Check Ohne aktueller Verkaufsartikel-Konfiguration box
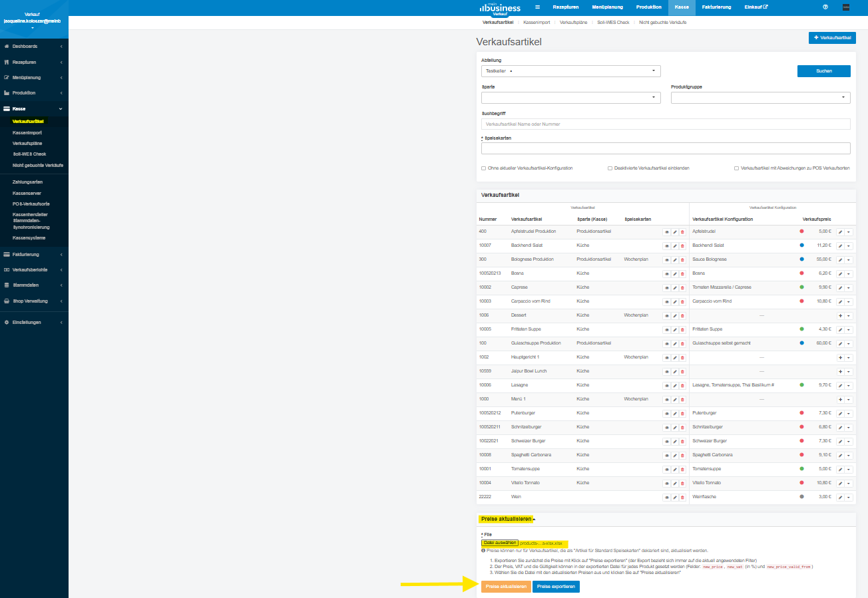The image size is (868, 598). (x=483, y=168)
